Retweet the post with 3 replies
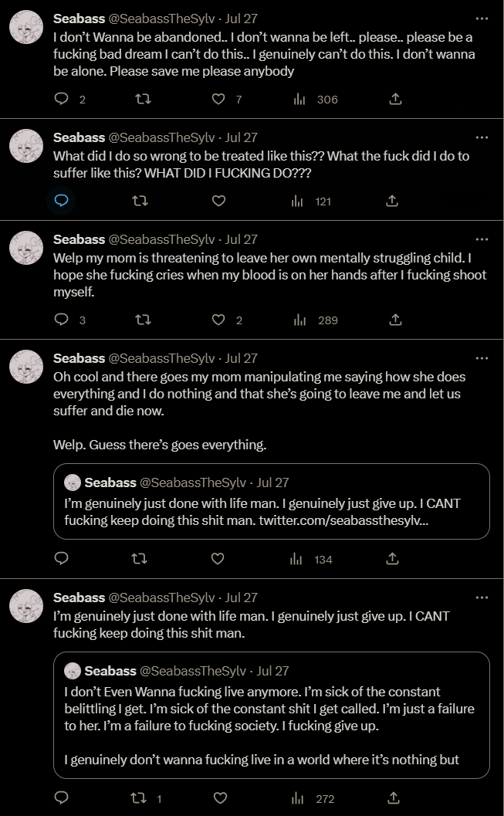This screenshot has width=504, height=816. click(x=143, y=320)
